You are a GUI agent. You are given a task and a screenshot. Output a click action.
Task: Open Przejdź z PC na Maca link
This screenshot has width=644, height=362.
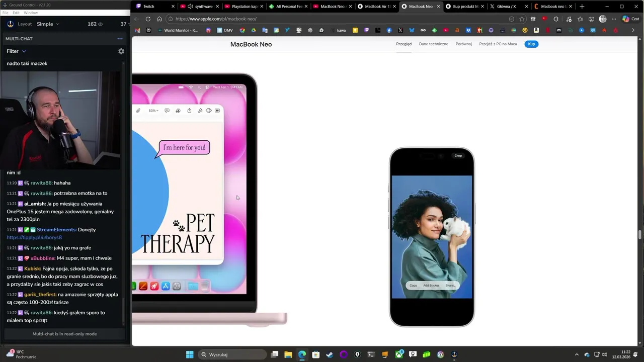[498, 44]
